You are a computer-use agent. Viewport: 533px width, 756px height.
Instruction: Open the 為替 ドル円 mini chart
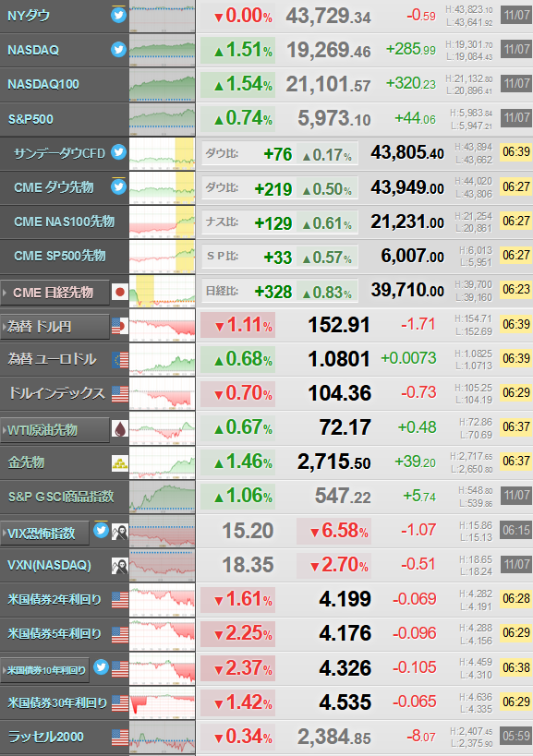point(162,326)
